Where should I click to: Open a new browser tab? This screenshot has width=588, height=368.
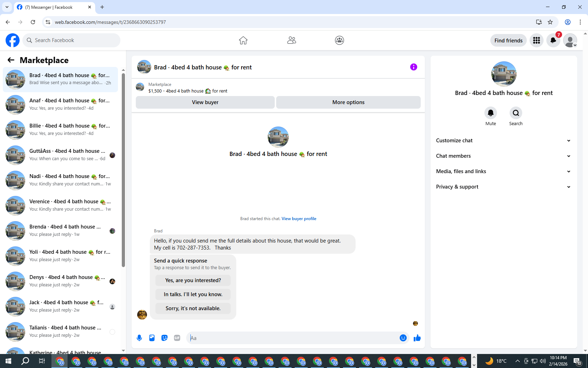point(102,7)
